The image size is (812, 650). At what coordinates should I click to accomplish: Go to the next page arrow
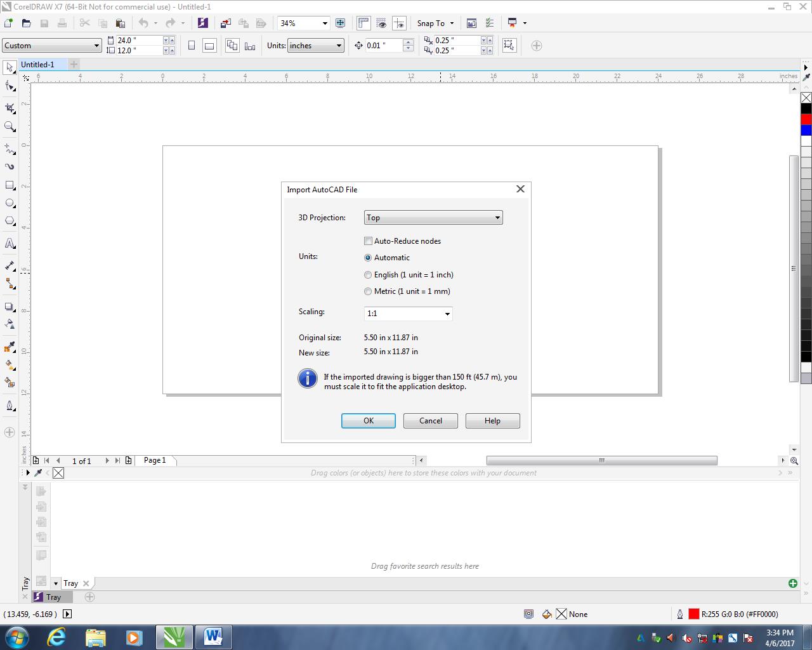coord(107,461)
